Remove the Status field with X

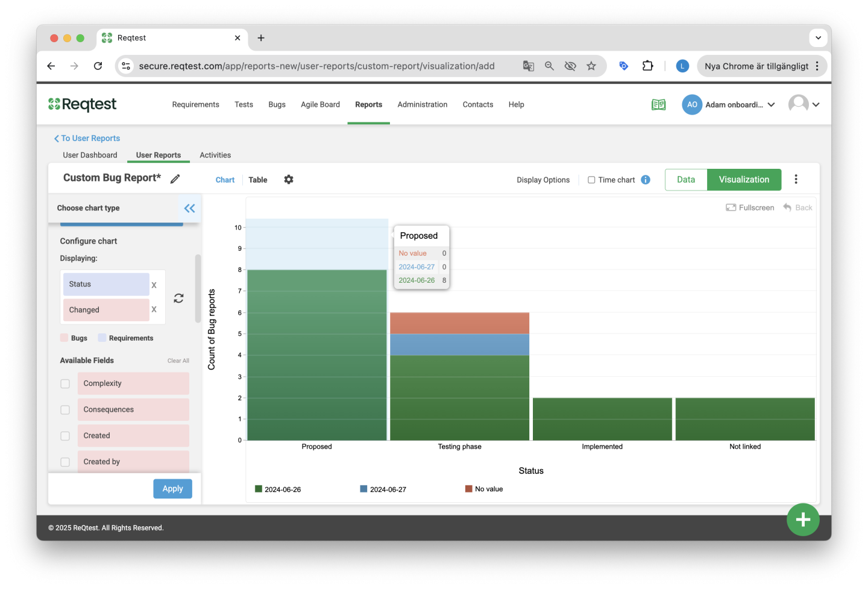[154, 285]
